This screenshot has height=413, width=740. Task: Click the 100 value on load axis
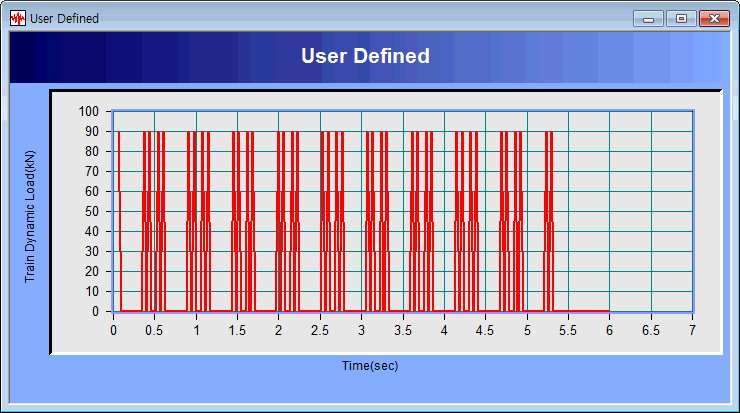(89, 111)
